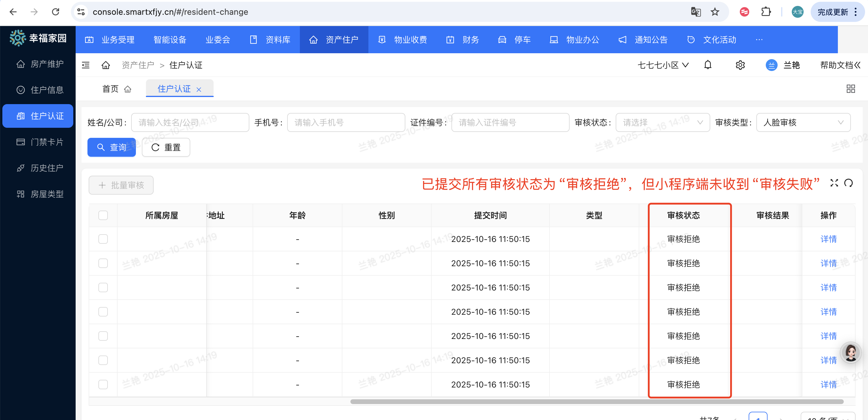
Task: Expand the 审核状态 dropdown
Action: [x=662, y=122]
